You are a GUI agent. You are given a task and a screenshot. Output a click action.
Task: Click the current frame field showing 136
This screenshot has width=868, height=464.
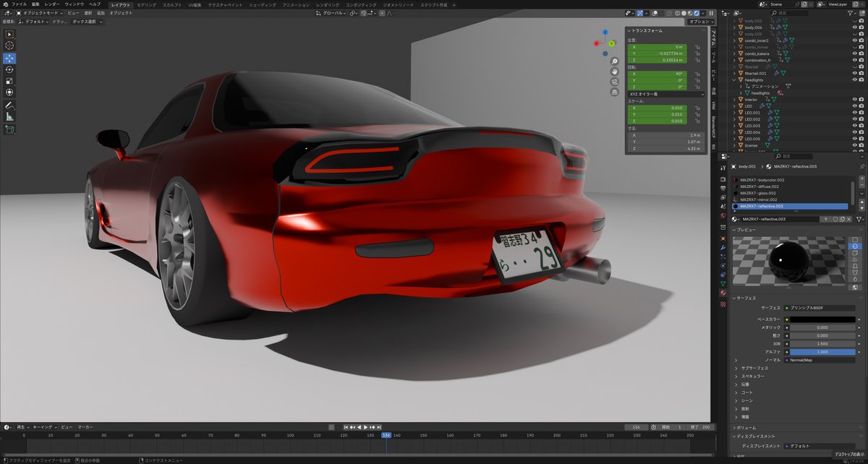tap(636, 427)
